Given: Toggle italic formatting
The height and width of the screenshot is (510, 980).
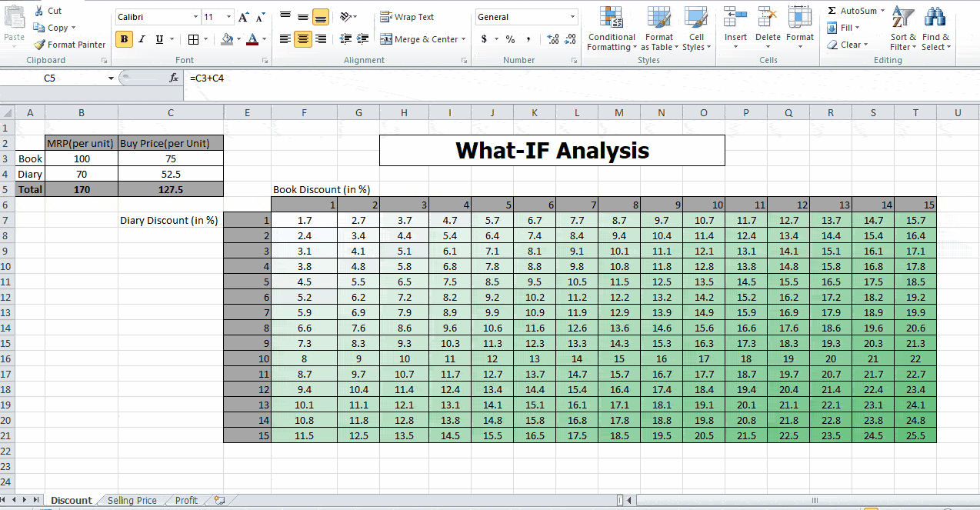Looking at the screenshot, I should point(141,38).
